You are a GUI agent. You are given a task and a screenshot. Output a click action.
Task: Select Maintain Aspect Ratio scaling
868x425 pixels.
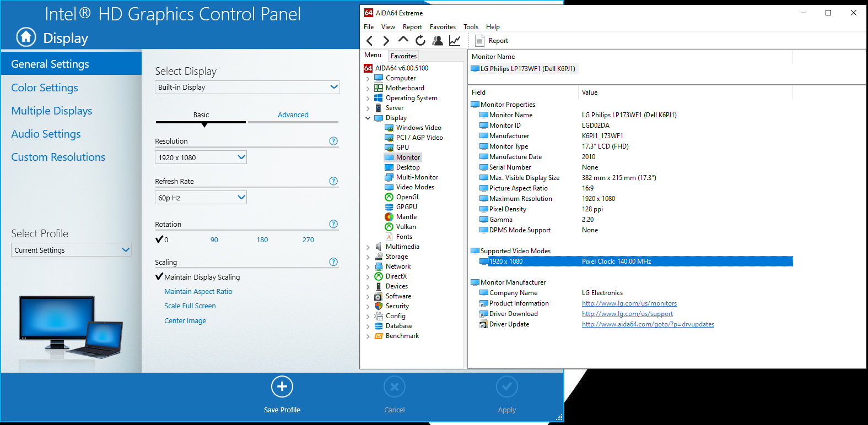198,292
